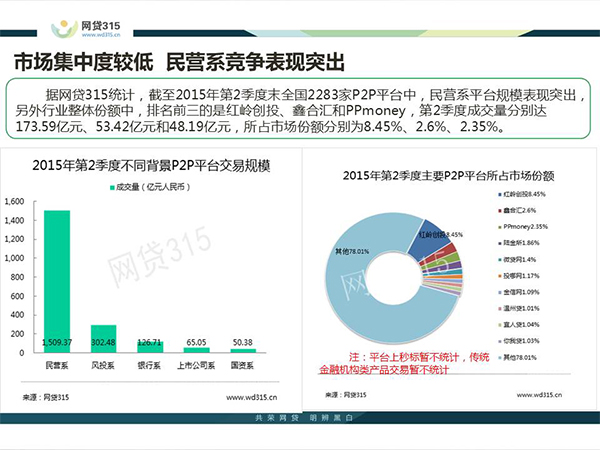Select the 银行系 bar in the chart
The height and width of the screenshot is (450, 600).
(150, 347)
